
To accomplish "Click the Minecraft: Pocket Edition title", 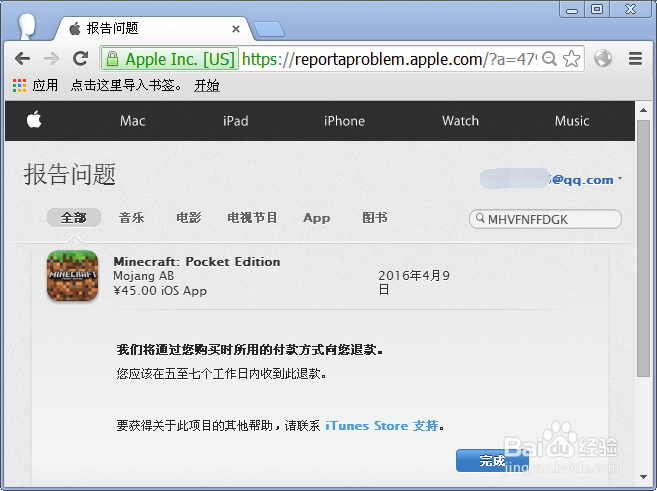I will 197,261.
